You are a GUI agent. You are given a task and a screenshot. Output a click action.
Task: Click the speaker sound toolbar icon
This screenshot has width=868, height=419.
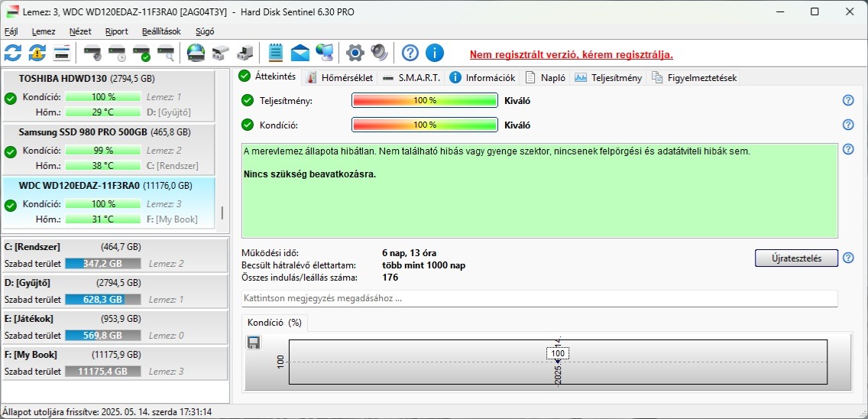(380, 54)
